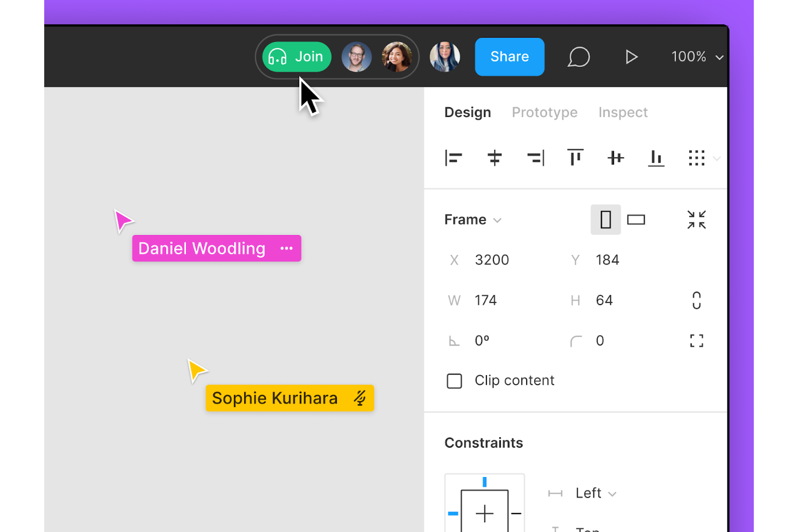The height and width of the screenshot is (532, 798).
Task: Open the dark-haired woman avatar beside Share
Action: 445,57
